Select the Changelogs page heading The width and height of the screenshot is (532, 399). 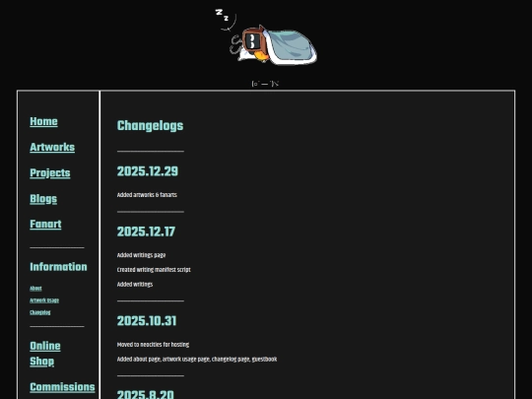[150, 126]
